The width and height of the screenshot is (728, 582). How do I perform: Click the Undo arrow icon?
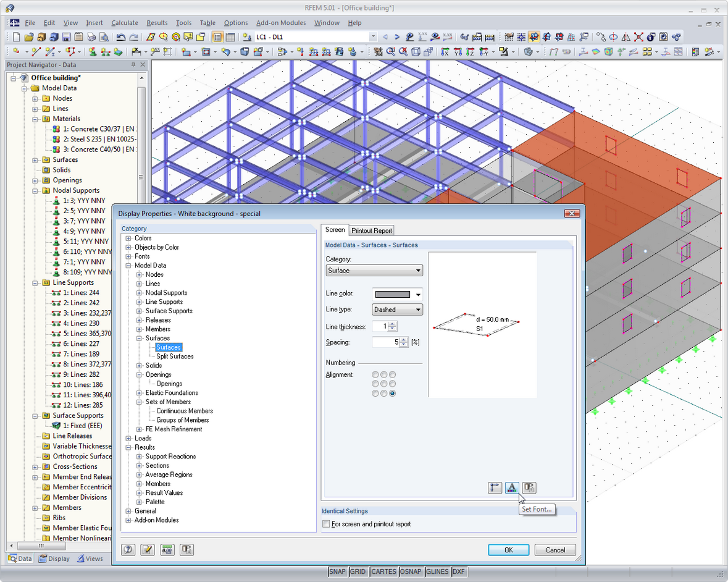pyautogui.click(x=120, y=36)
